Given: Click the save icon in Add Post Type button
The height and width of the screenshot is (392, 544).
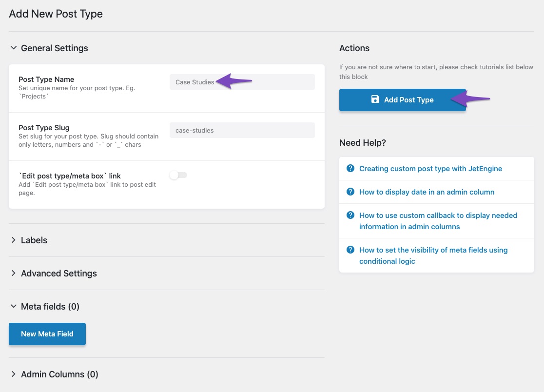Looking at the screenshot, I should click(x=375, y=99).
